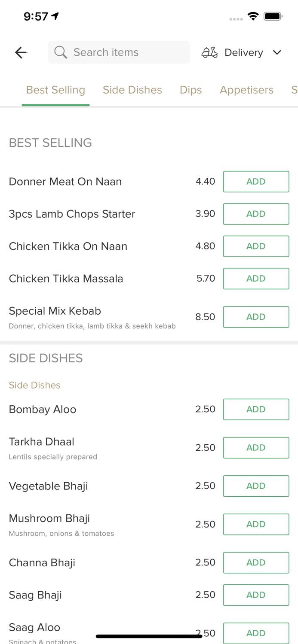The height and width of the screenshot is (644, 298).
Task: Select the Side Dishes category tab
Action: [x=132, y=90]
